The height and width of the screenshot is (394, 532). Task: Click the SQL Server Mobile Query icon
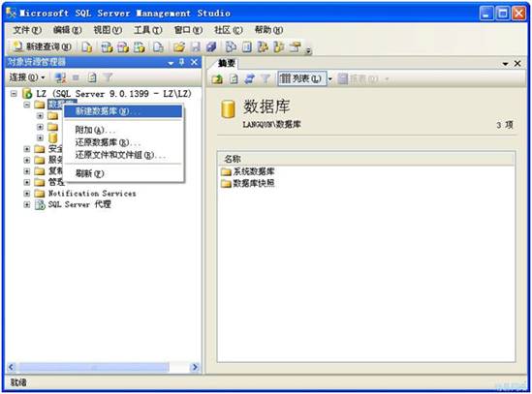pos(158,46)
